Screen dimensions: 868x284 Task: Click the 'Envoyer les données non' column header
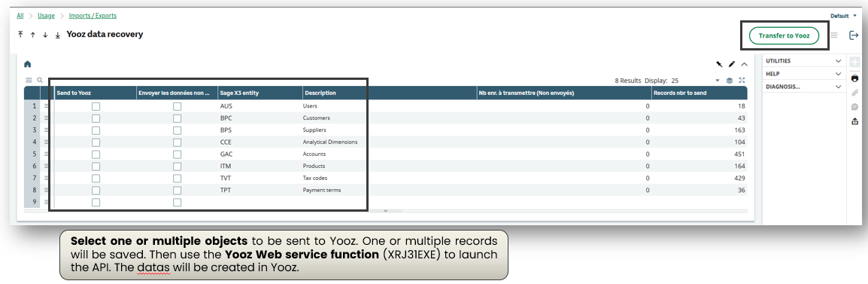click(x=178, y=93)
